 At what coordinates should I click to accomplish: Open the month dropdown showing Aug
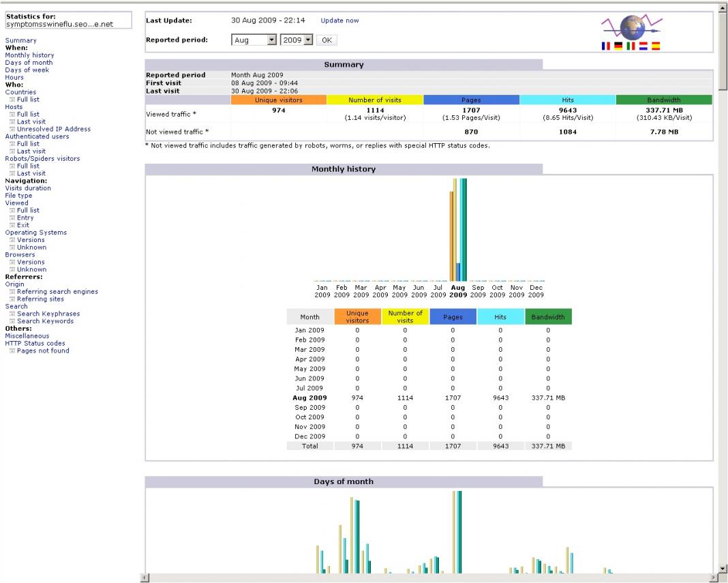pyautogui.click(x=254, y=40)
